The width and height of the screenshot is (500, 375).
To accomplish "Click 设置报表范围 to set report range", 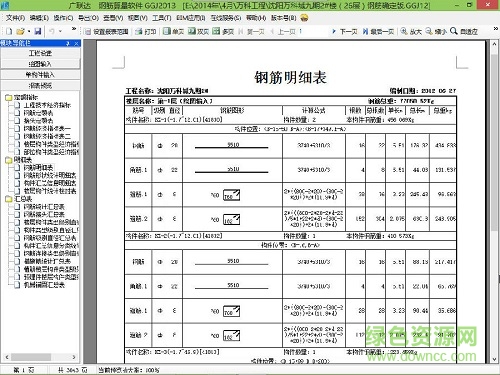I will [x=106, y=32].
